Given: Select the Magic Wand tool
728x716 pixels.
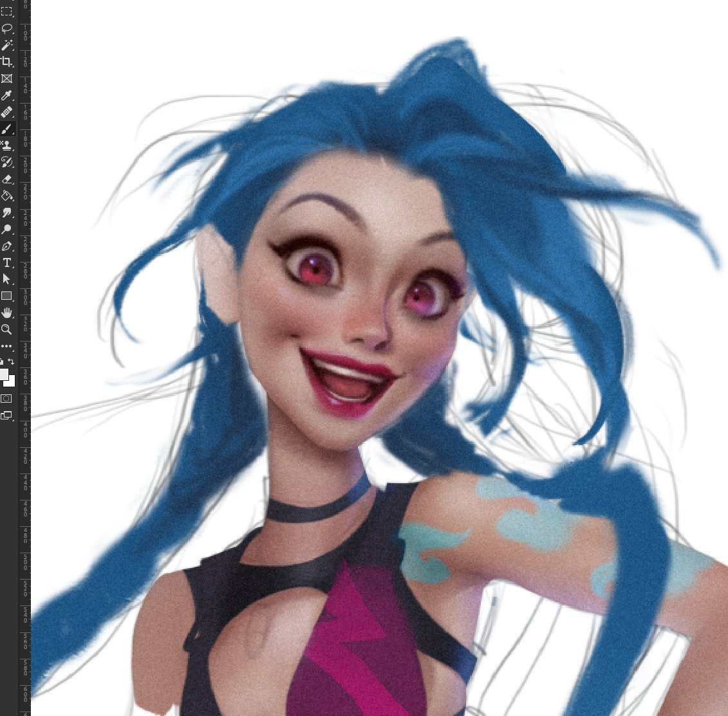Looking at the screenshot, I should click(x=6, y=45).
